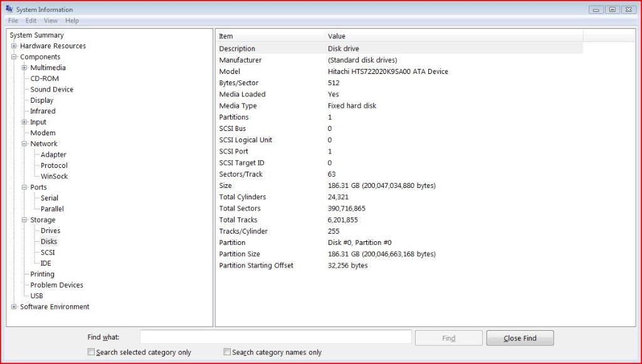
Task: Select Drives under Storage
Action: [50, 231]
